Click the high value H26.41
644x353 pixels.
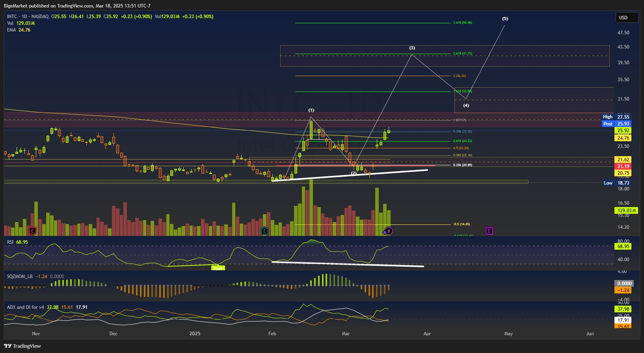click(76, 17)
